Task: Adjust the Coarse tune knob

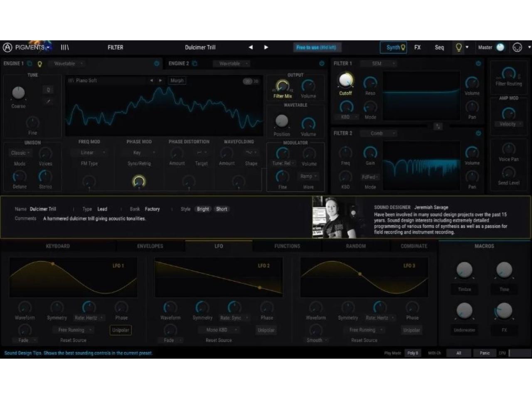Action: (x=18, y=93)
